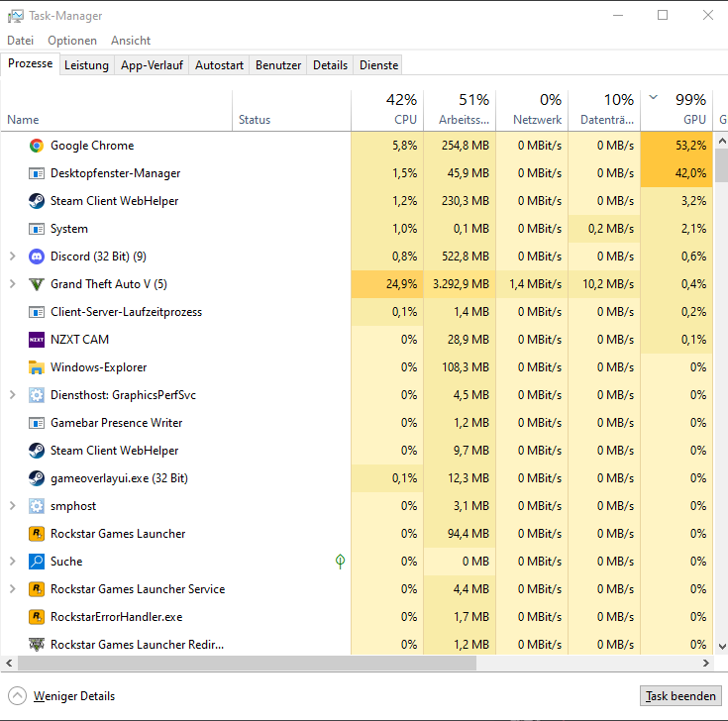Viewport: 728px width, 721px height.
Task: Click the Discord process icon
Action: (37, 257)
